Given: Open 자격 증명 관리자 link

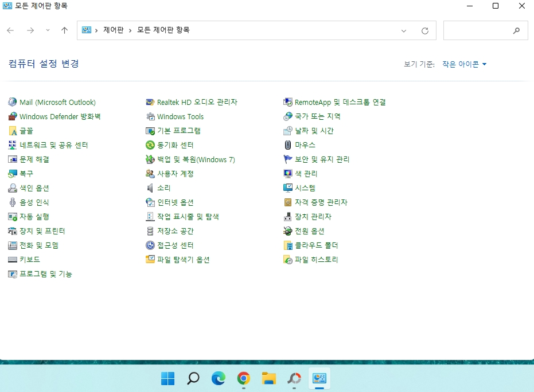Looking at the screenshot, I should coord(321,202).
